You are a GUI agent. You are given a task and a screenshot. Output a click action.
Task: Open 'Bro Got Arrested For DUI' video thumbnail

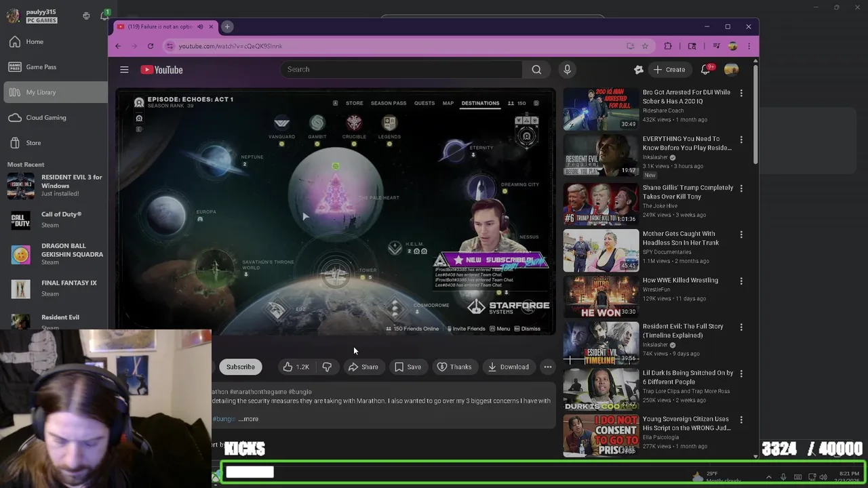pyautogui.click(x=601, y=108)
